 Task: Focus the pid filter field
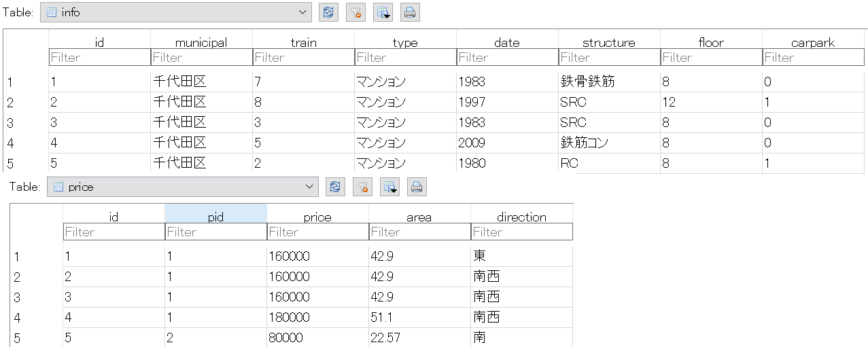point(215,232)
